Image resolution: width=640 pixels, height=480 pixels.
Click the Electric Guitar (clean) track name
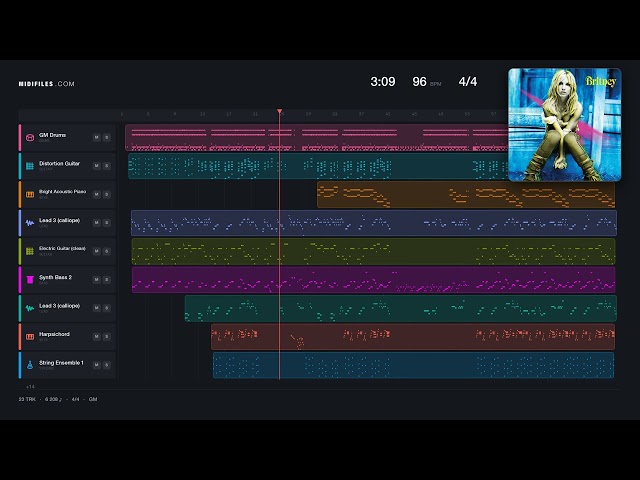click(62, 248)
